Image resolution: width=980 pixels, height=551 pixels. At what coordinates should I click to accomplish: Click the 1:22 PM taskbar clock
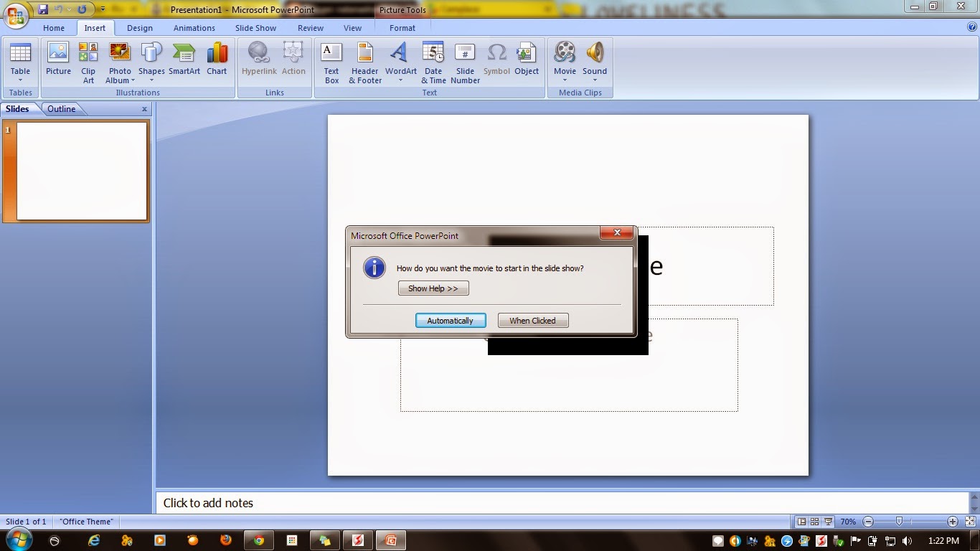[x=943, y=541]
